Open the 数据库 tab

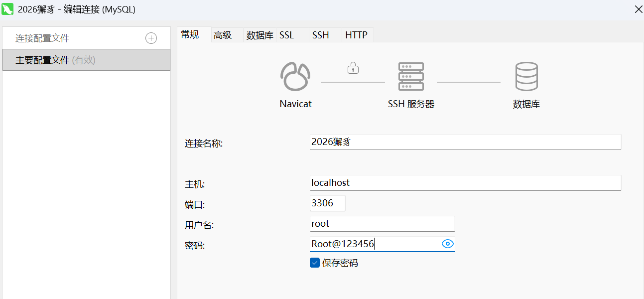click(260, 35)
